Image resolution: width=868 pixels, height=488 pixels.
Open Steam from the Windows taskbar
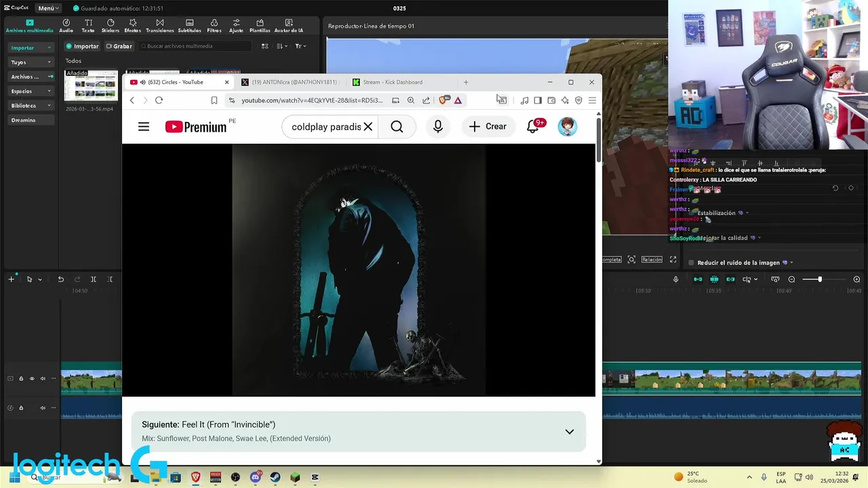275,477
